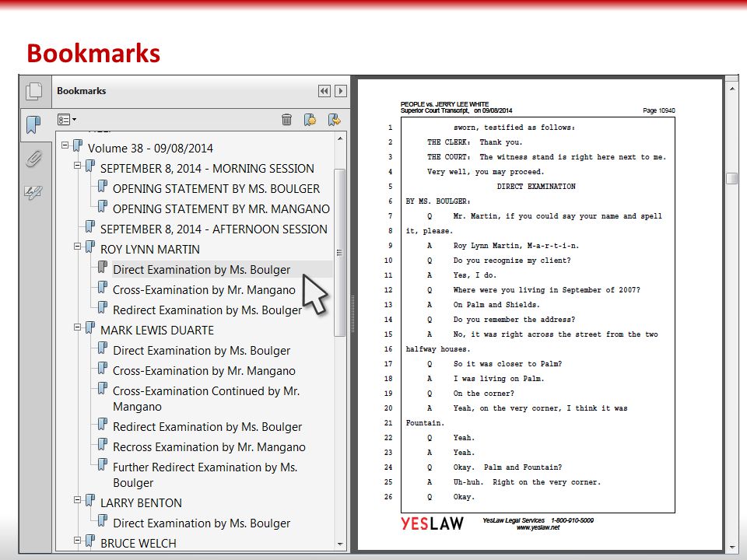Collapse the LARRY BENTON node
This screenshot has height=560, width=747.
click(x=77, y=500)
